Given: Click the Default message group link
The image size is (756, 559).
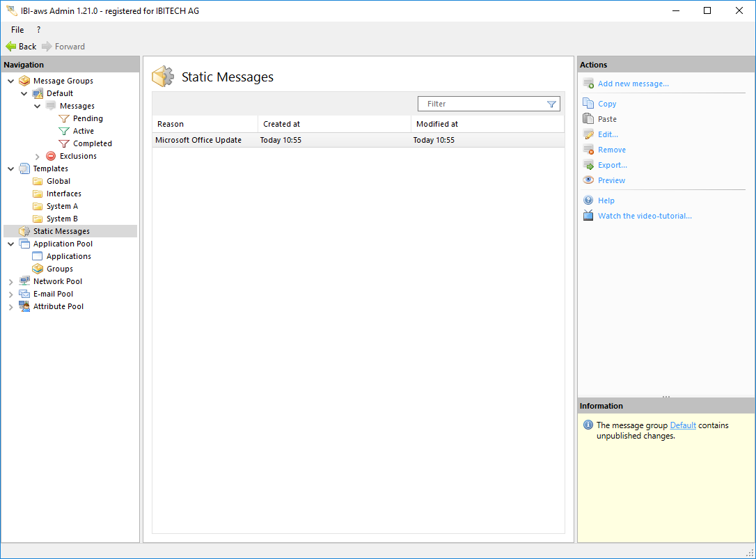Looking at the screenshot, I should pyautogui.click(x=682, y=425).
